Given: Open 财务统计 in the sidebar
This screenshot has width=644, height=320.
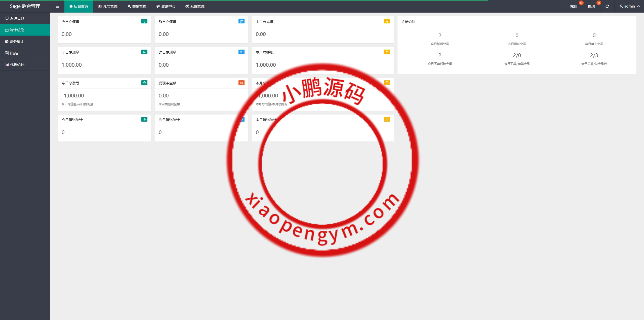Looking at the screenshot, I should click(x=17, y=42).
